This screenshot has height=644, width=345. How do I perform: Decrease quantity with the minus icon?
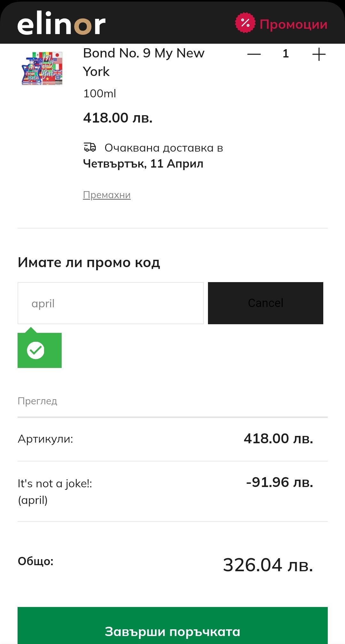click(254, 54)
